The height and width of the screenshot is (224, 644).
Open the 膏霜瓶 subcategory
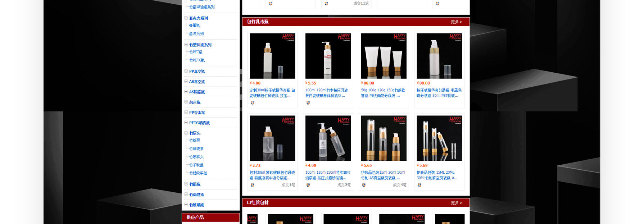[x=194, y=26]
